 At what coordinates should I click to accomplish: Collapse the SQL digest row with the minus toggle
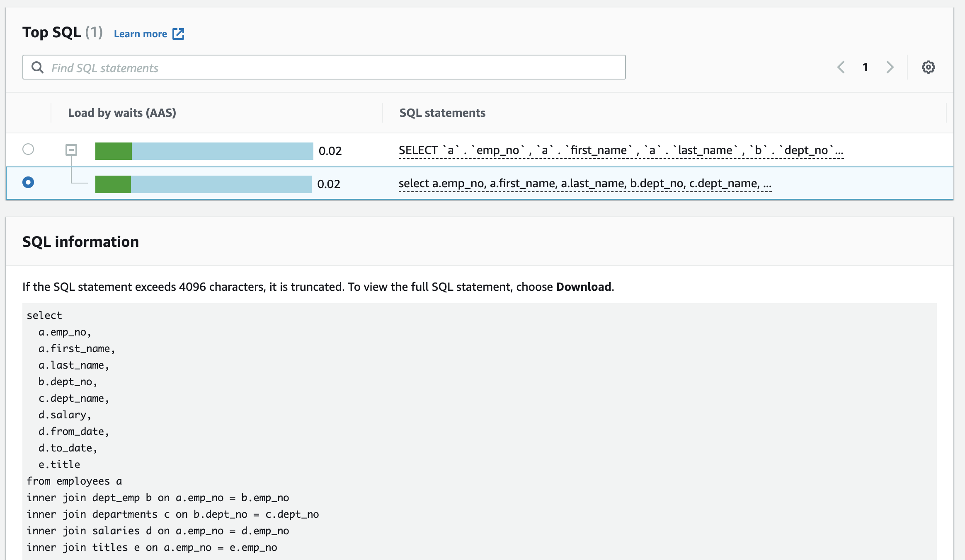click(71, 150)
